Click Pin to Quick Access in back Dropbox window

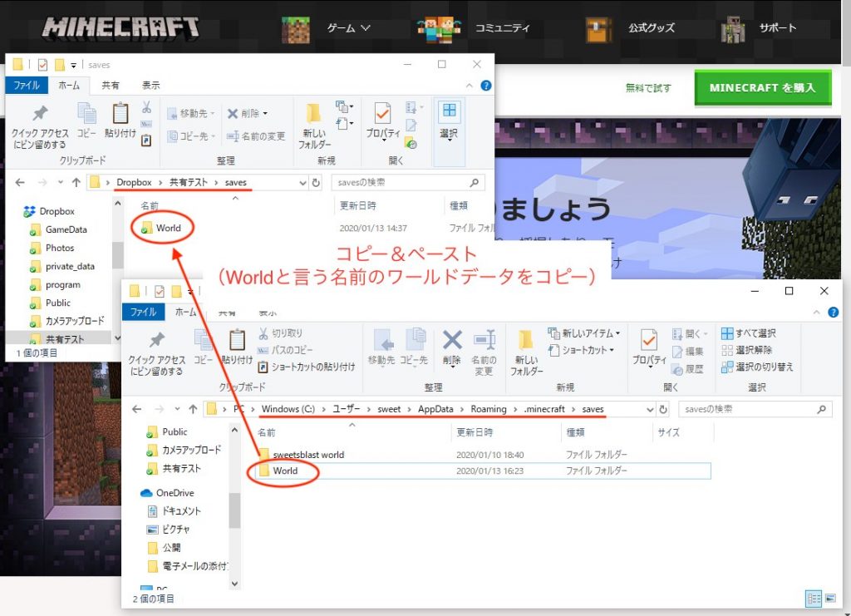pos(40,127)
